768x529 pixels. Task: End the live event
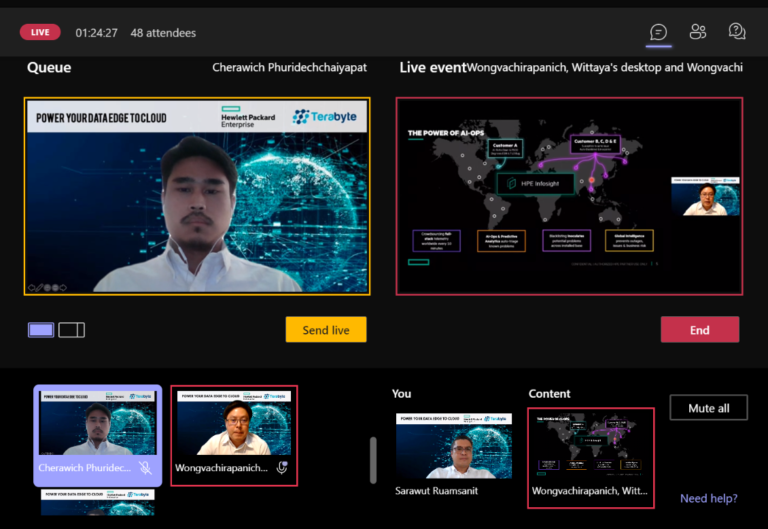[x=699, y=330]
